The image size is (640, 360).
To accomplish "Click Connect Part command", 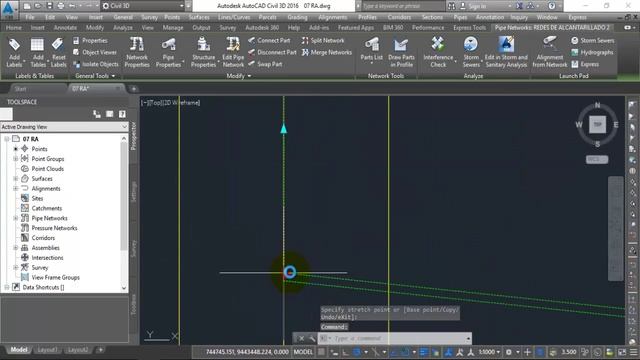I will coord(269,40).
